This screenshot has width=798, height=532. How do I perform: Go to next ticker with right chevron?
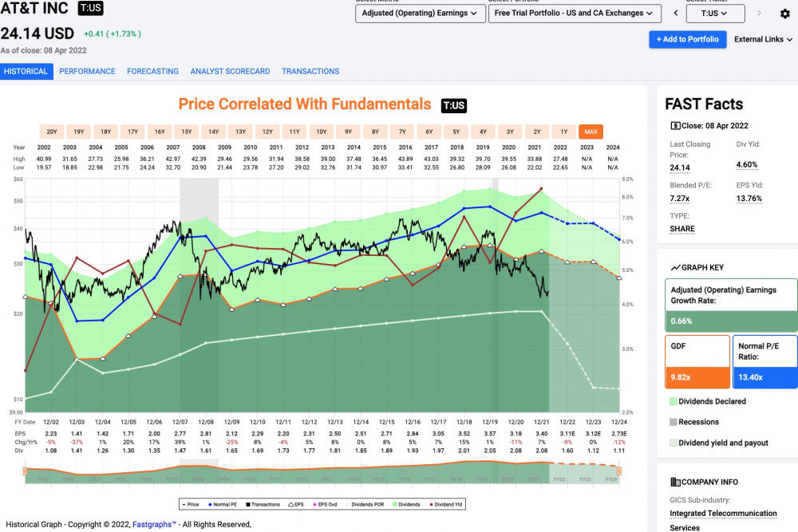pos(759,14)
